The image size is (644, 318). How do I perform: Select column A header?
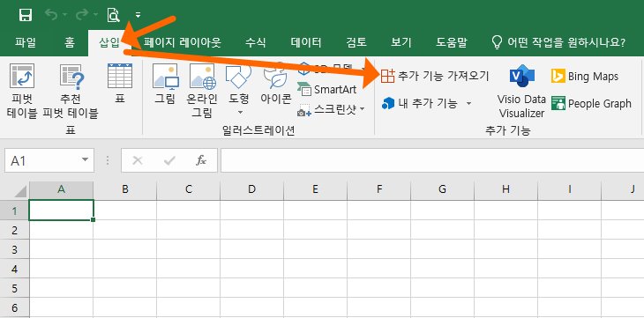click(61, 190)
